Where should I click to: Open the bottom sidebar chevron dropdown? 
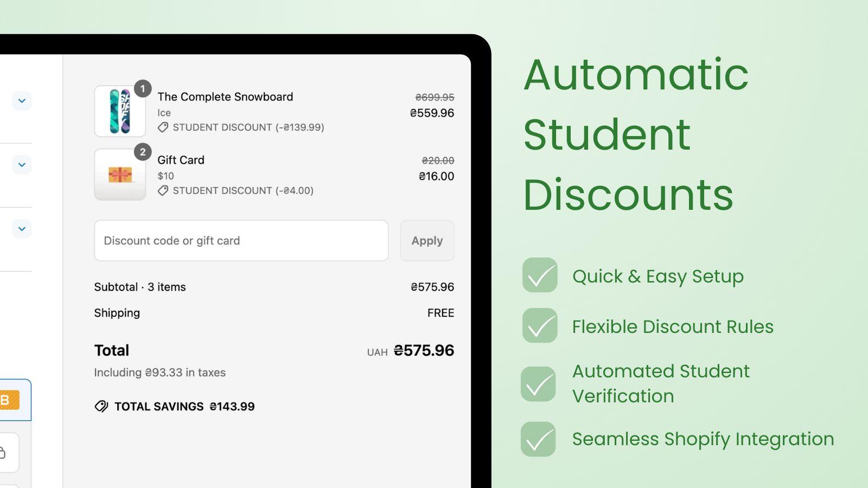22,228
